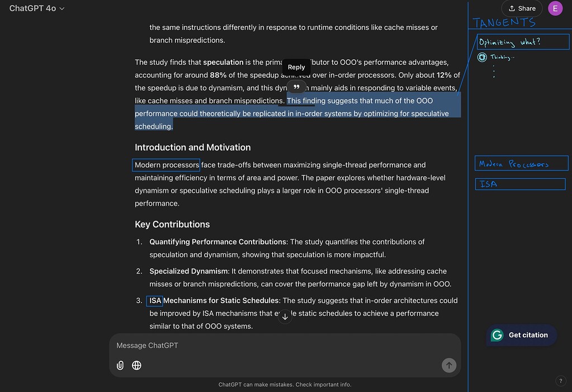Screen dimensions: 572x392
Task: Quote the selection using the quotation icon
Action: [296, 87]
